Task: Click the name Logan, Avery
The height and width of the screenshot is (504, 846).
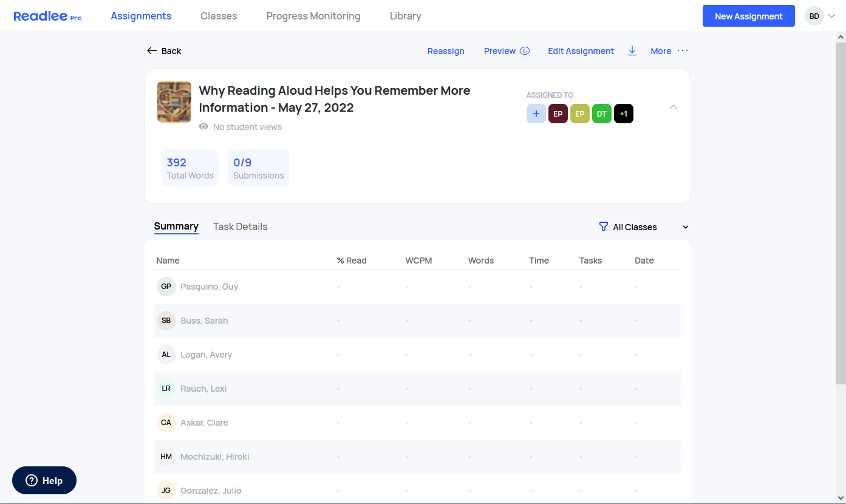Action: click(206, 355)
